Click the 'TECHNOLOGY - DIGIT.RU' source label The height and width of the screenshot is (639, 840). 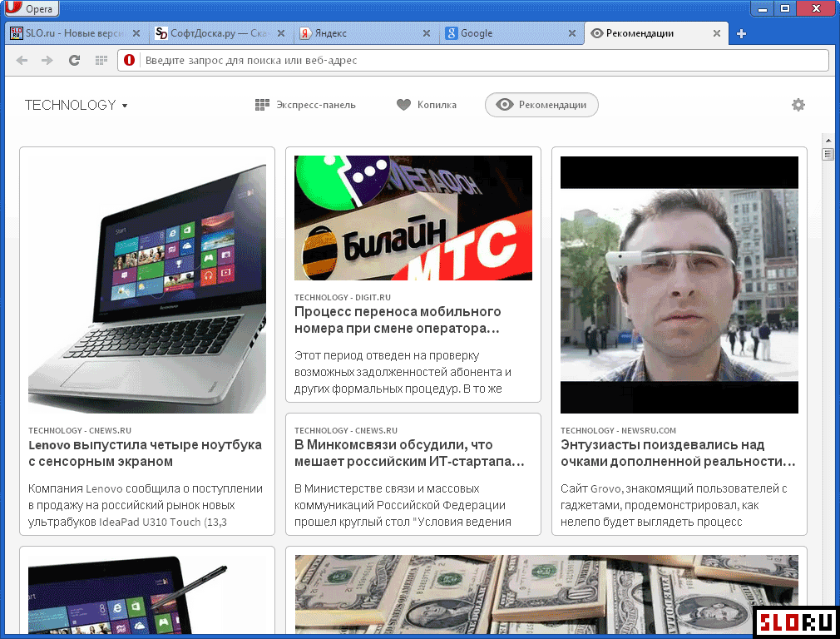343,298
